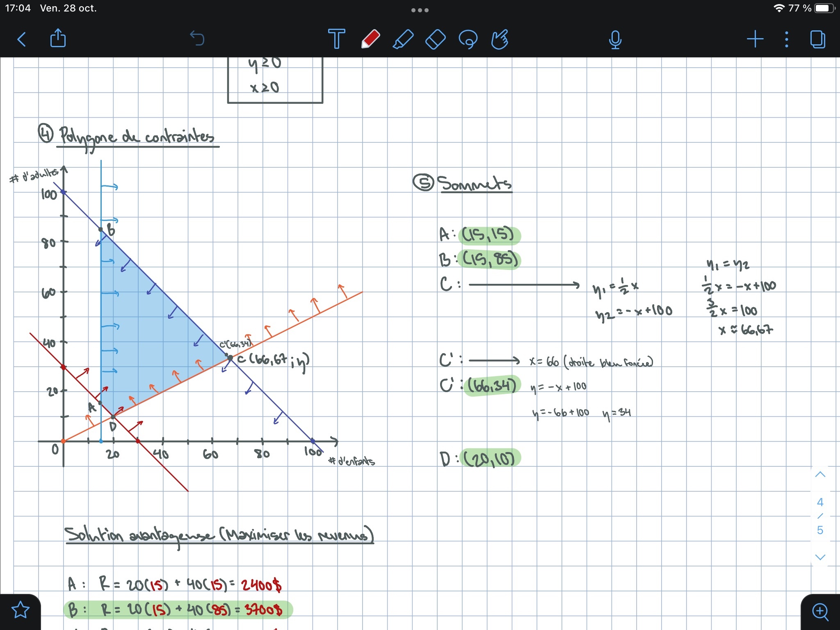Tap the battery status indicator
Image resolution: width=840 pixels, height=630 pixels.
[x=824, y=8]
